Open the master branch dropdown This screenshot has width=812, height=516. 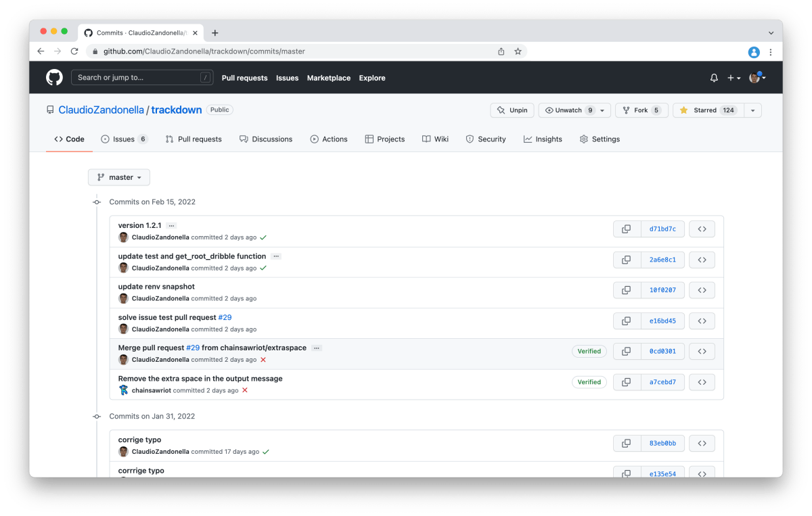tap(119, 177)
